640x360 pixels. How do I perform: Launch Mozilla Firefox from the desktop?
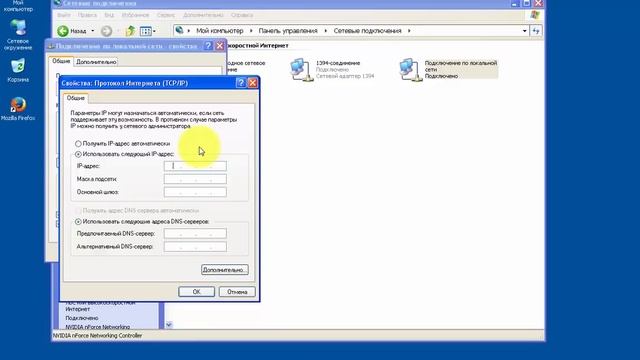tap(18, 109)
